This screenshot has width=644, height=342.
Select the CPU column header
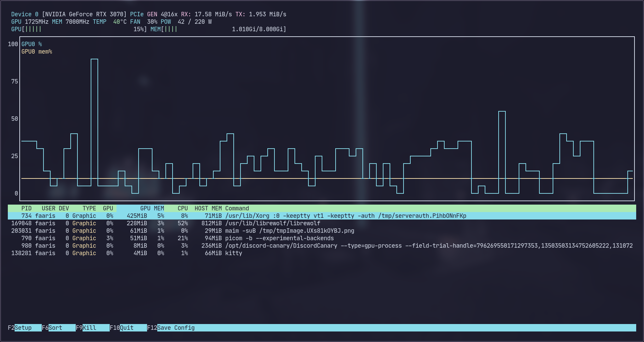[183, 208]
